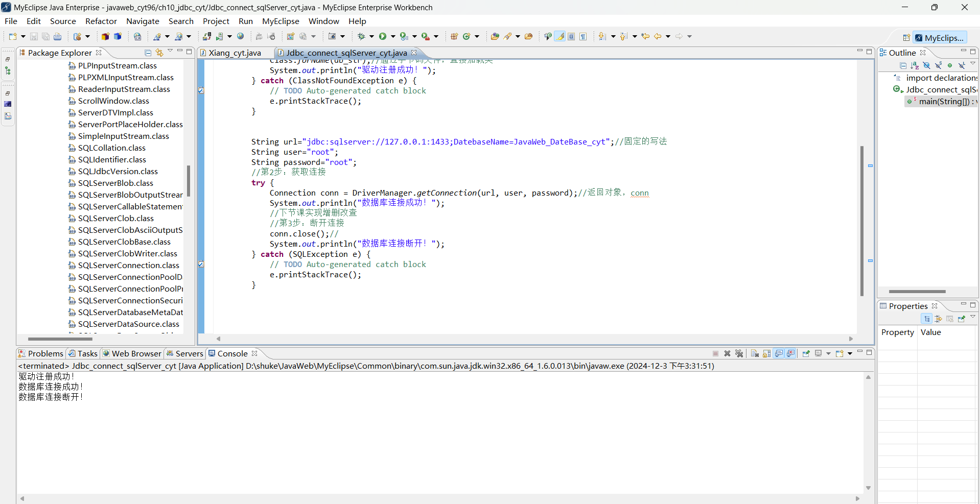980x504 pixels.
Task: Click the Pin Console icon
Action: point(806,353)
